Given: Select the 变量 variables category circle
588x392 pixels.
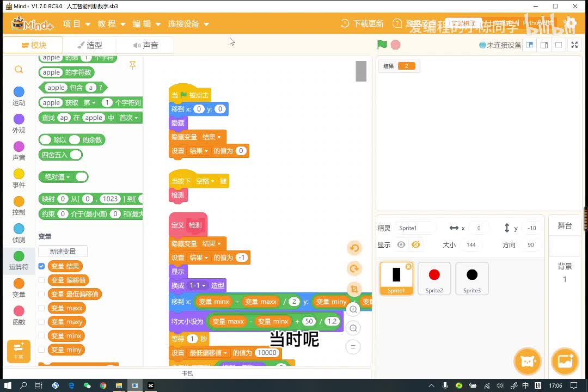Looking at the screenshot, I should point(19,284).
